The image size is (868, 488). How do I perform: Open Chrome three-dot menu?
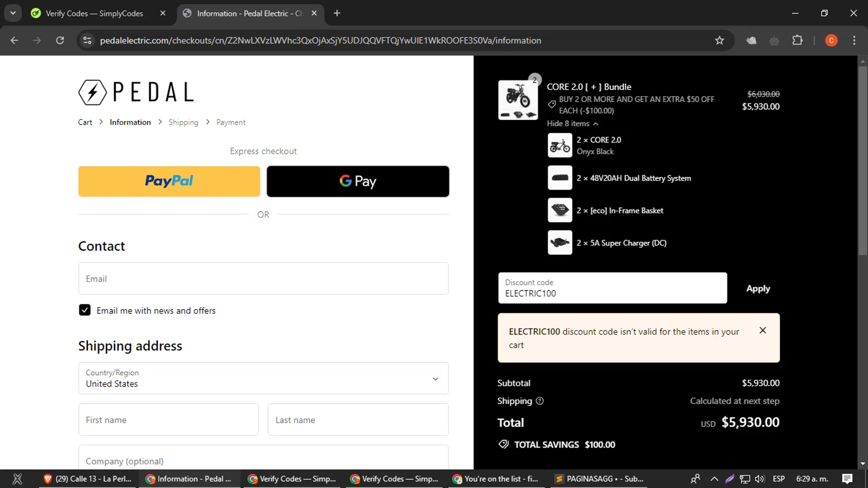(x=854, y=41)
